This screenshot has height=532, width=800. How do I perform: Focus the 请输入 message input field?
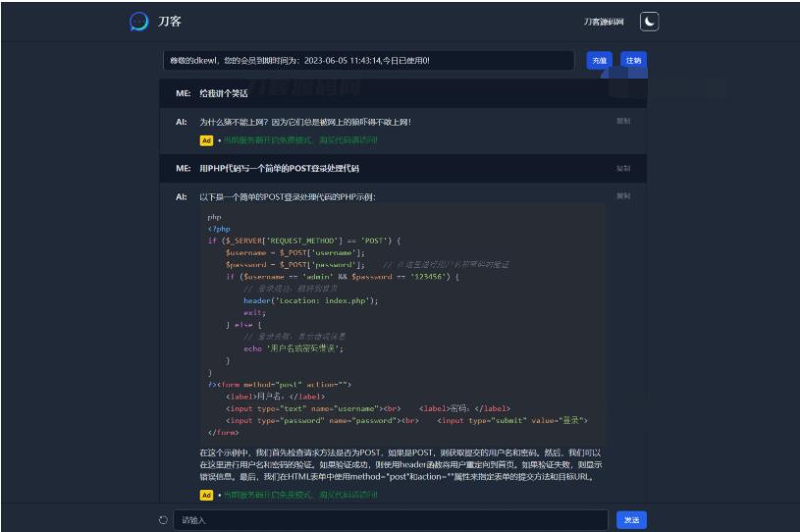pyautogui.click(x=393, y=520)
